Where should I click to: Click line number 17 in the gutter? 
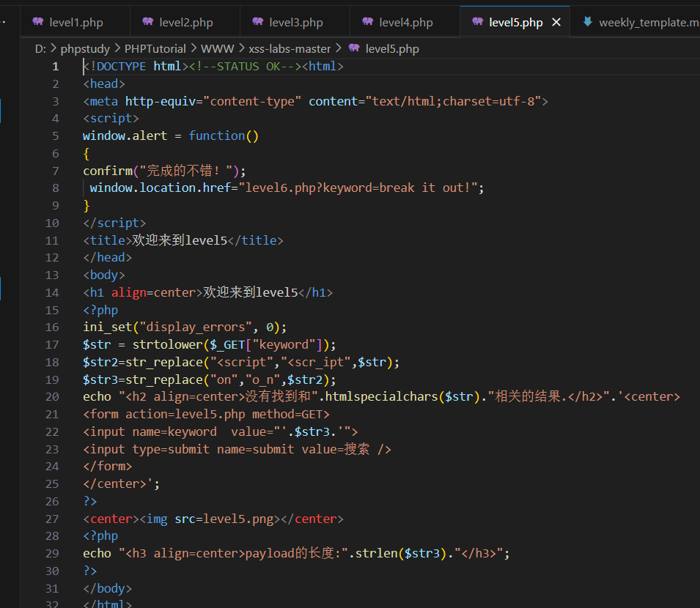point(52,345)
